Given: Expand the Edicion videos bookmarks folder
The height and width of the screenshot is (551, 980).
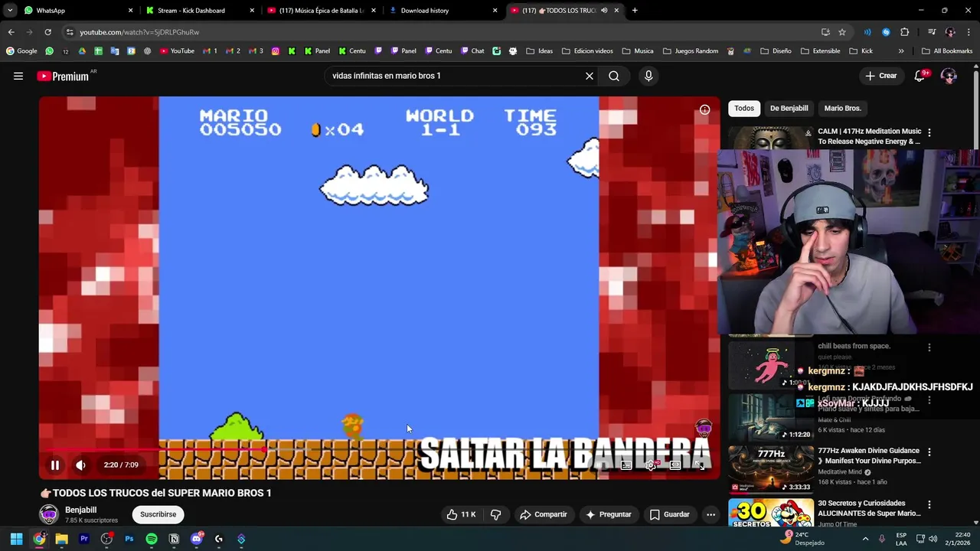Looking at the screenshot, I should pos(587,51).
